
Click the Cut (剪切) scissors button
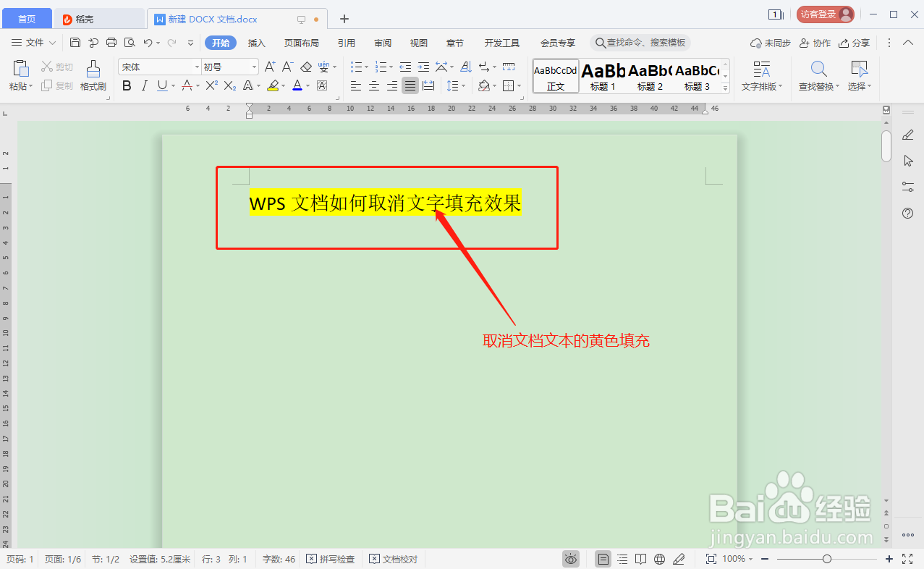click(57, 67)
